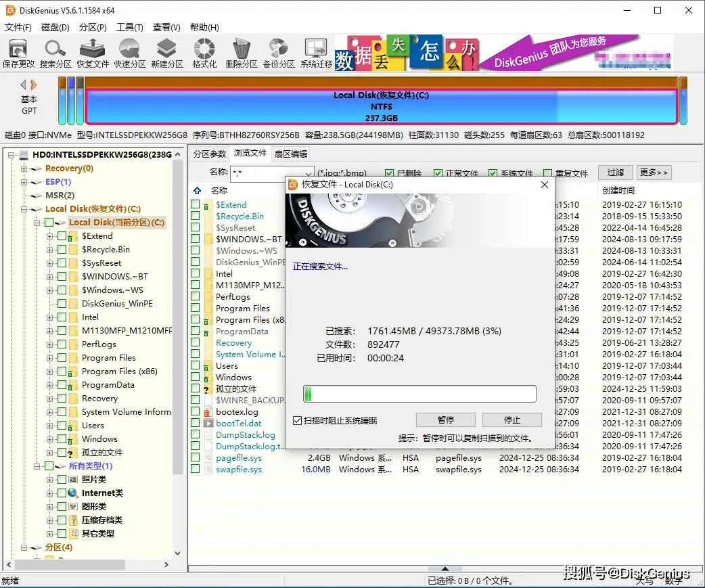Collapse the Local Disk(当前分区)(C:) node
The image size is (705, 588).
[x=37, y=223]
